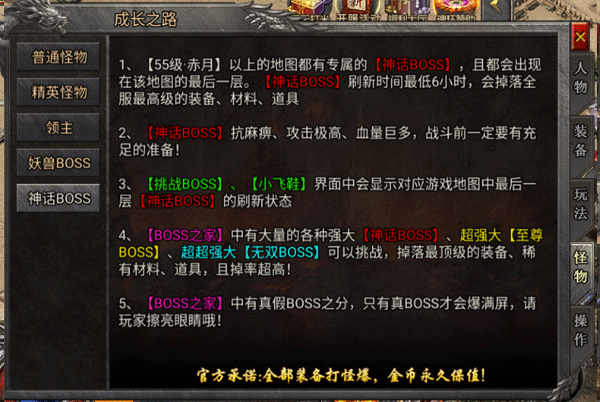This screenshot has width=600, height=402.
Task: Close the 成长之路 window
Action: coord(580,37)
